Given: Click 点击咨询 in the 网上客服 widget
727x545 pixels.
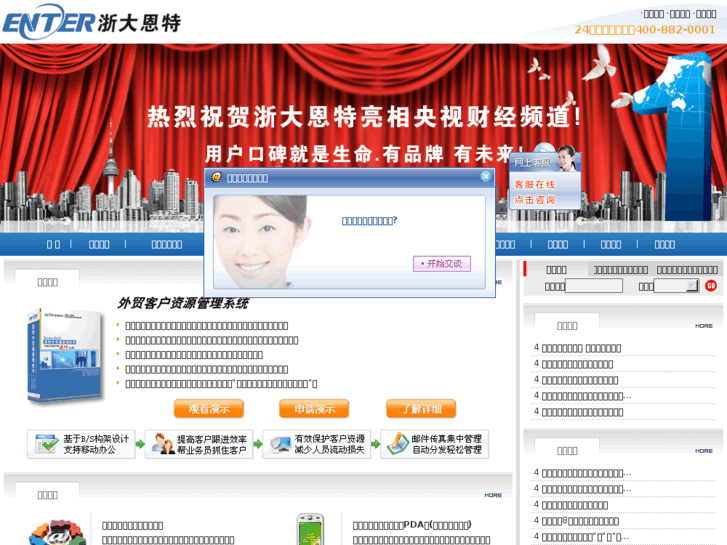Looking at the screenshot, I should click(x=535, y=199).
